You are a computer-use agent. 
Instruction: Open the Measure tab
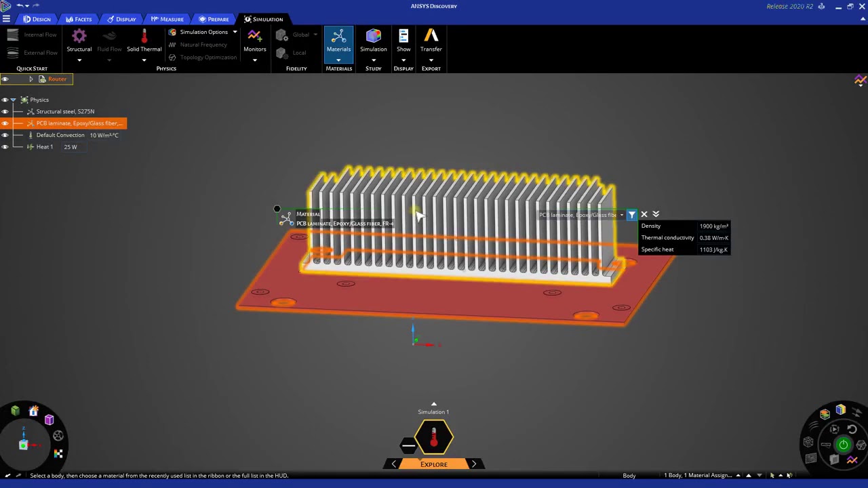coord(167,19)
